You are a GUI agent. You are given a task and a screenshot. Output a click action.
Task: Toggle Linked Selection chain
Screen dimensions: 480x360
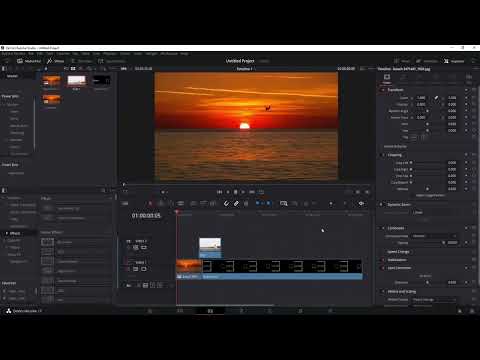pyautogui.click(x=236, y=203)
